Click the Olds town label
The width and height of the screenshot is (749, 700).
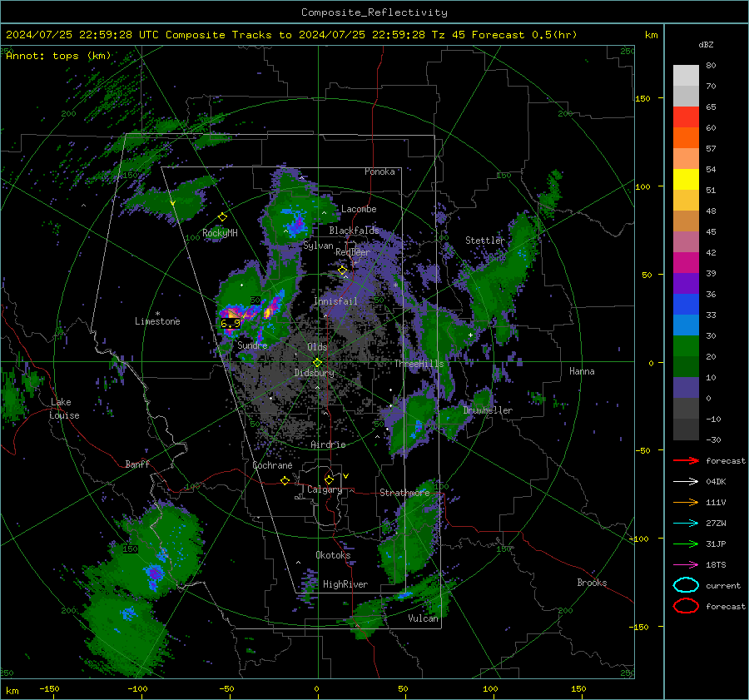[x=317, y=347]
